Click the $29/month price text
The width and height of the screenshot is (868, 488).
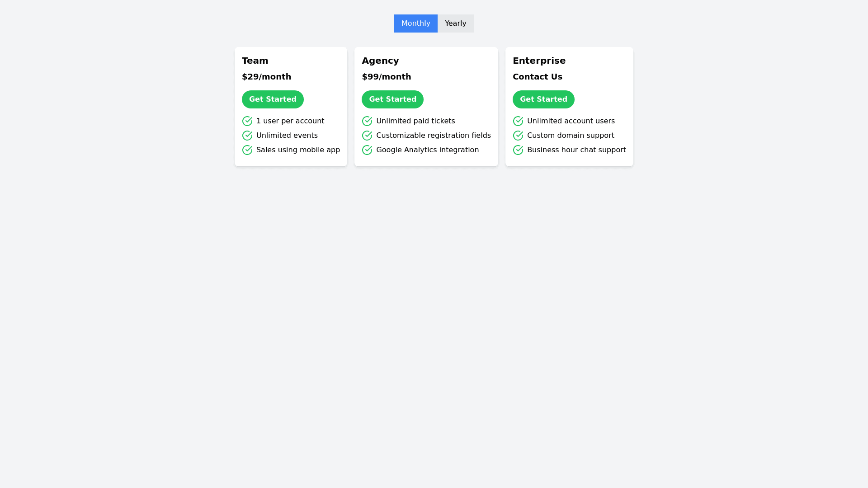[x=266, y=77]
